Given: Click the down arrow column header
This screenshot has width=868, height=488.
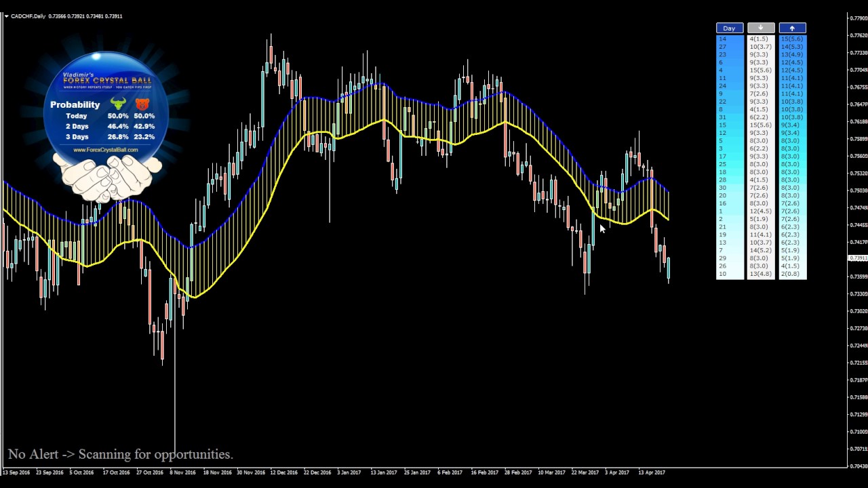Looking at the screenshot, I should [x=760, y=28].
